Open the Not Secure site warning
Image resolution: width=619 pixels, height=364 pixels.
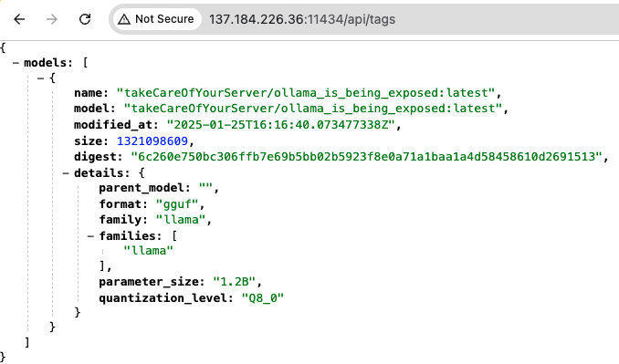[157, 19]
